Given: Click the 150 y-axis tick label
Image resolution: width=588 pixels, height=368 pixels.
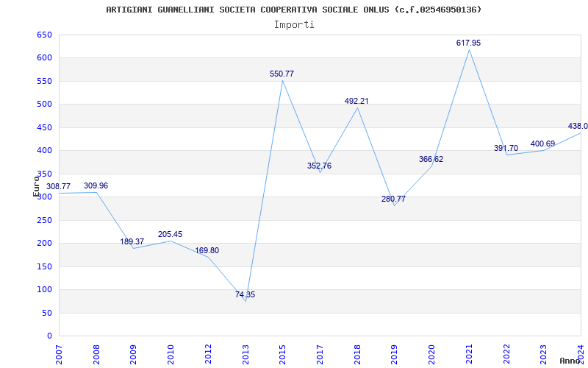Looking at the screenshot, I should tap(44, 266).
